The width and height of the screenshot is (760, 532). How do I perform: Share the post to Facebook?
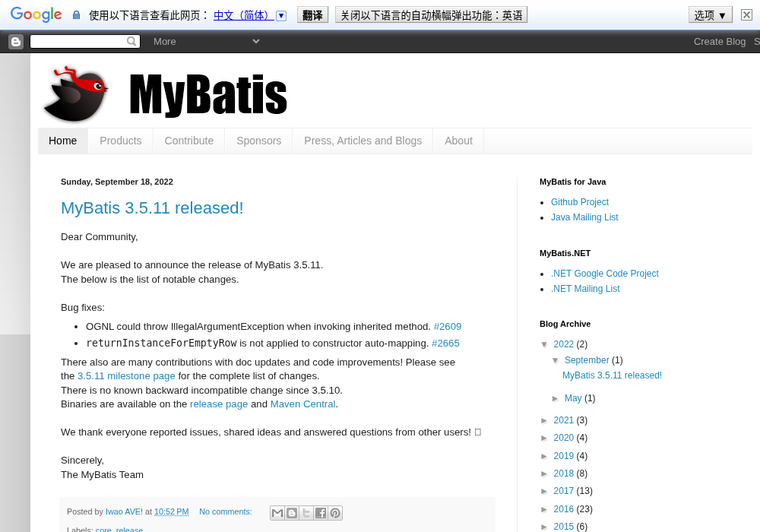[321, 512]
